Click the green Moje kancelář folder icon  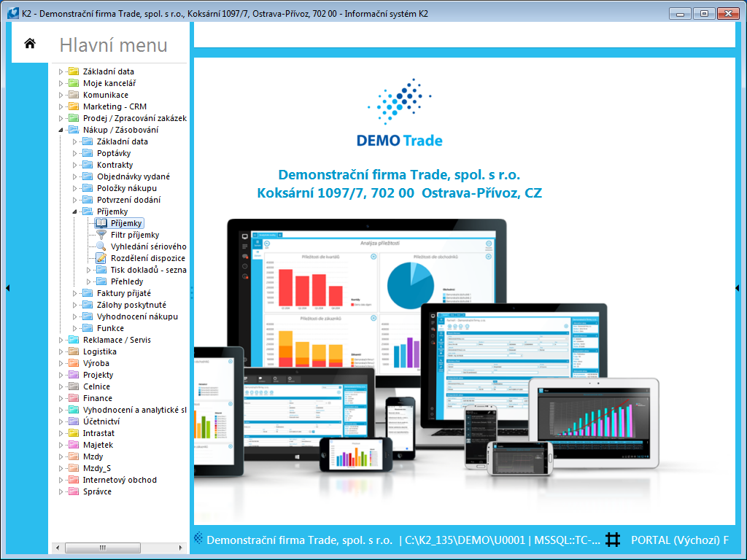pos(74,83)
